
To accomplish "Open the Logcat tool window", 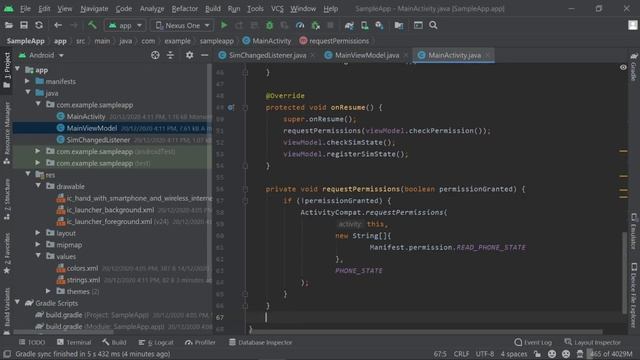I will (x=156, y=342).
